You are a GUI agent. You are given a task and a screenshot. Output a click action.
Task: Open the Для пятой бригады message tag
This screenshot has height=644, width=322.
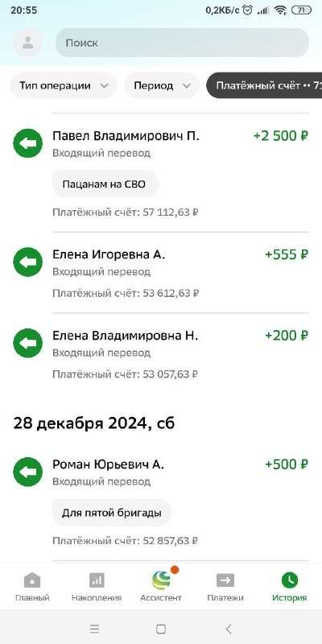[112, 513]
